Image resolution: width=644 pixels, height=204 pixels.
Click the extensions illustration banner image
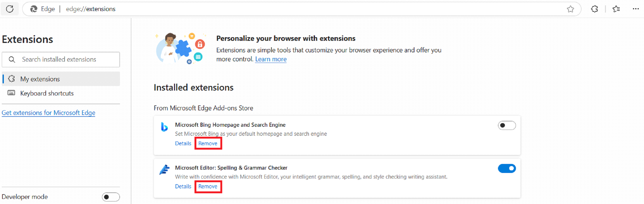[180, 48]
